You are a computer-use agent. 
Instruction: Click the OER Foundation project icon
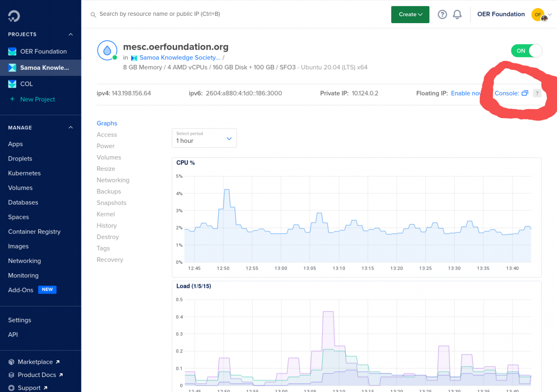click(12, 51)
